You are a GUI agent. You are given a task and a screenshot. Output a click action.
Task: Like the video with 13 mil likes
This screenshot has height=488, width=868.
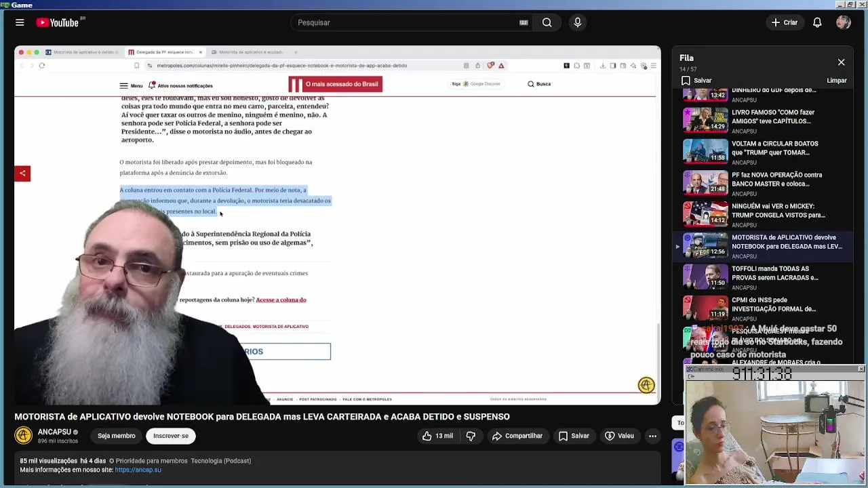(x=437, y=436)
